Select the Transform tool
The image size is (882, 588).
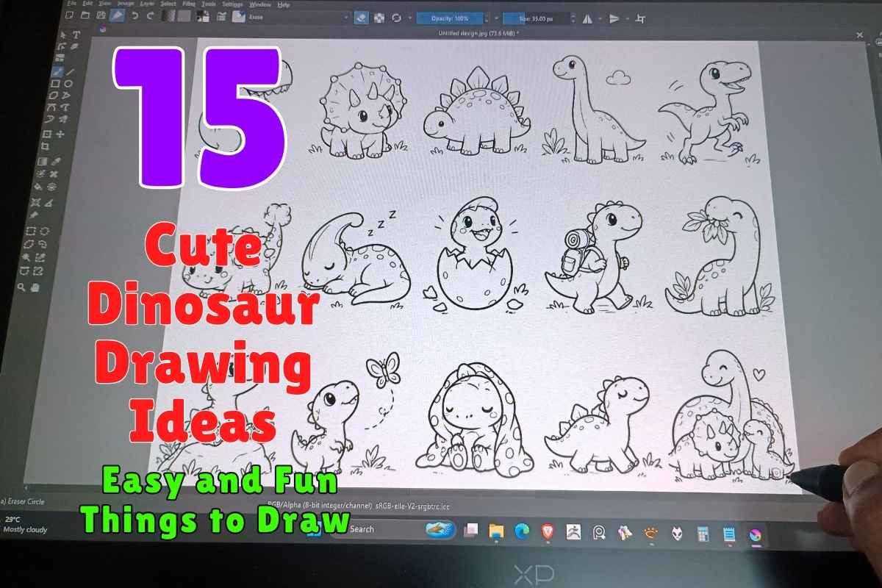click(x=47, y=134)
